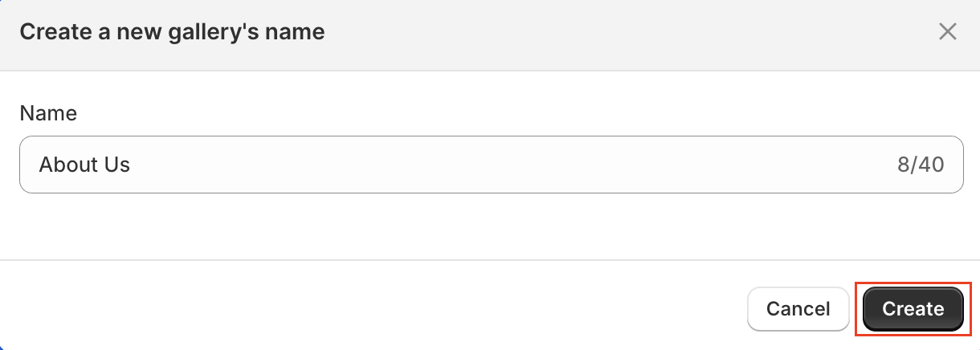
Task: Click the dialog title "Create a new gallery's name"
Action: 172,32
